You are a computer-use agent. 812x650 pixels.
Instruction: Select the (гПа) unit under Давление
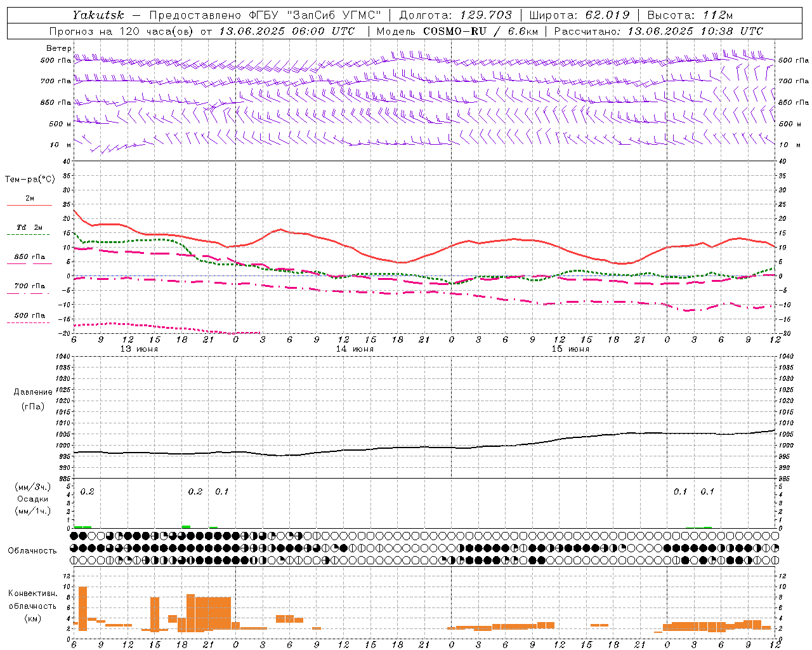[32, 406]
